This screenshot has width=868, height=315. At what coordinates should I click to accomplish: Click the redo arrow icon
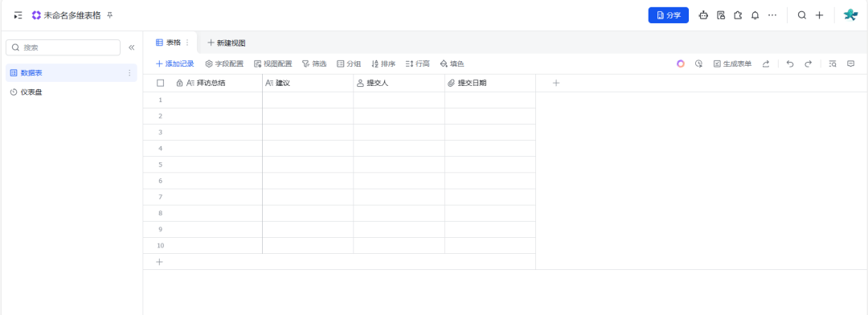tap(809, 63)
